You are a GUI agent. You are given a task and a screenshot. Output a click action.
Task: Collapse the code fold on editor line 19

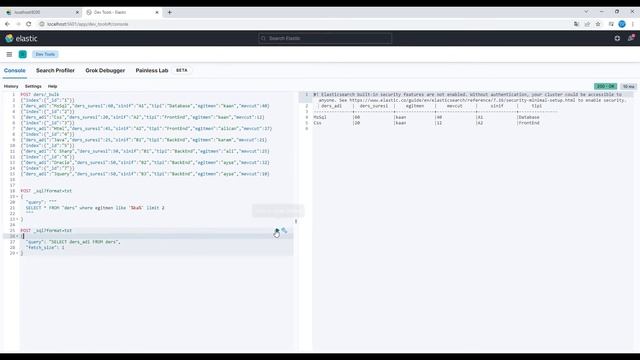coord(17,197)
